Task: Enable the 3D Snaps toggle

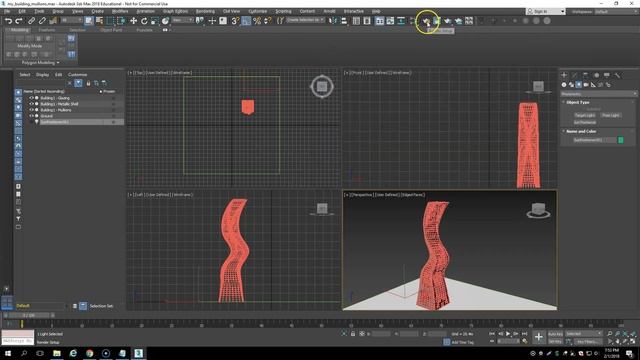Action: pos(235,21)
